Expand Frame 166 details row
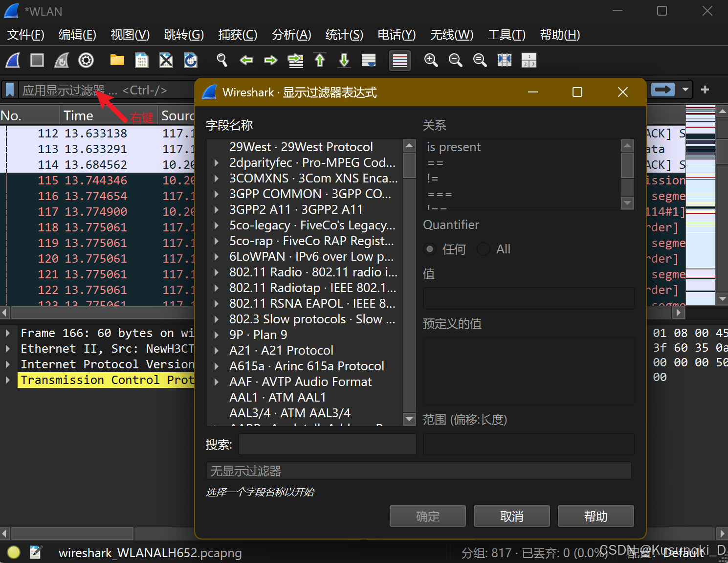The height and width of the screenshot is (563, 728). click(8, 333)
